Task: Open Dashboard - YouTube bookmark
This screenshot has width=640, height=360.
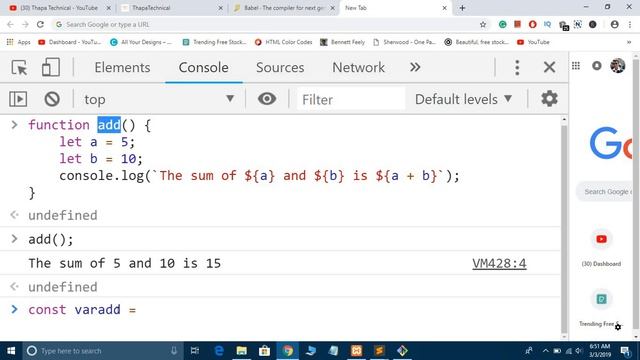Action: 69,42
